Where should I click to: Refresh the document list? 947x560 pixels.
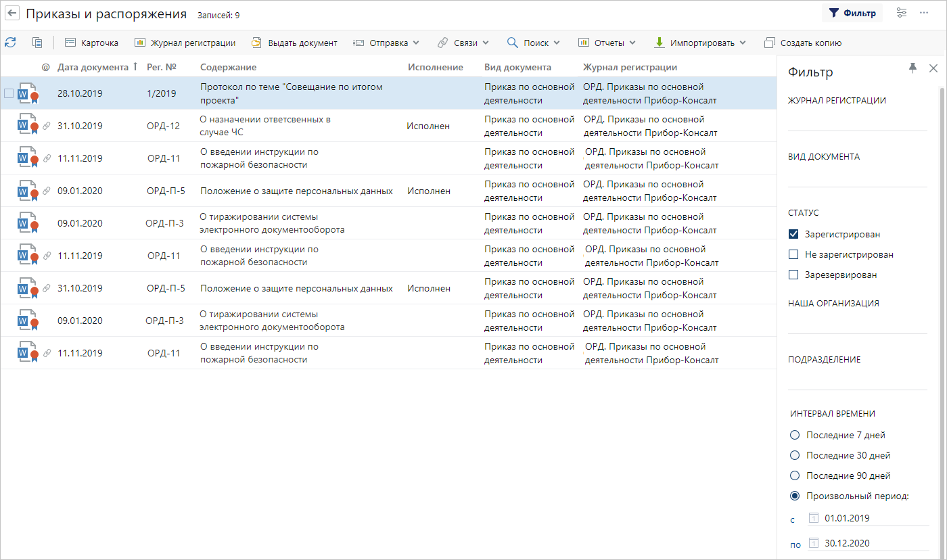click(x=10, y=43)
